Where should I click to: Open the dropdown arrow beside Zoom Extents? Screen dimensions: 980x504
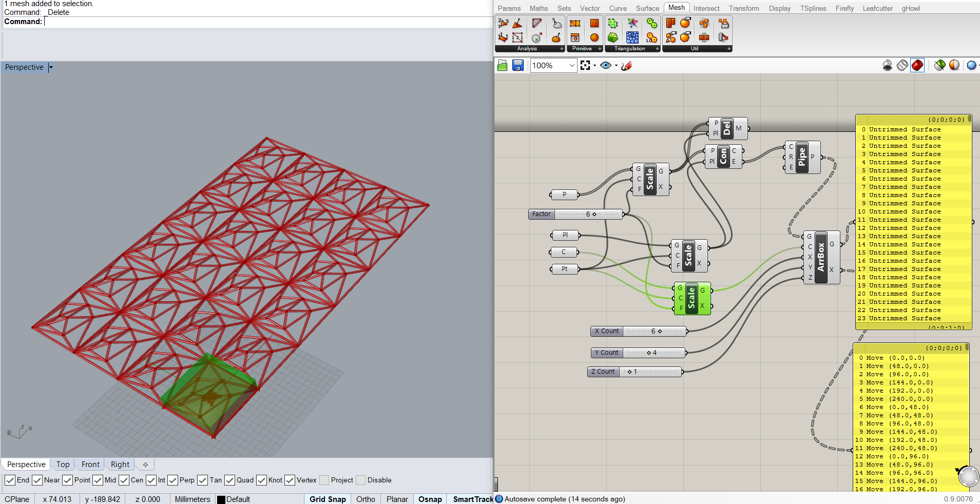pyautogui.click(x=594, y=66)
